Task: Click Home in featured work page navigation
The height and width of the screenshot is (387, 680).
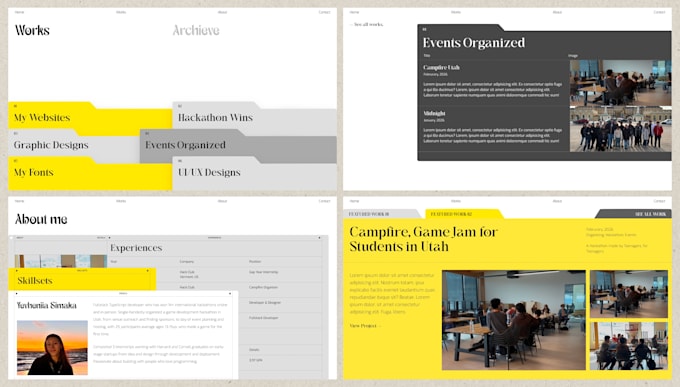Action: point(354,201)
